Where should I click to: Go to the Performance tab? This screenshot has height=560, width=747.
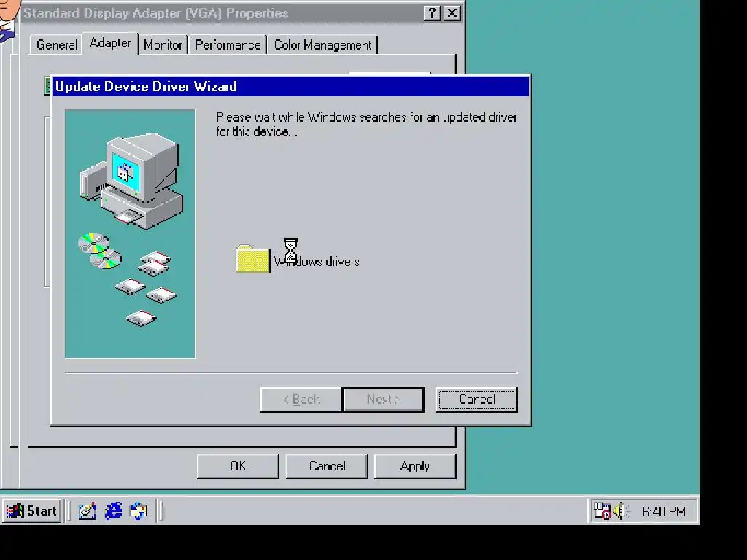[x=228, y=44]
